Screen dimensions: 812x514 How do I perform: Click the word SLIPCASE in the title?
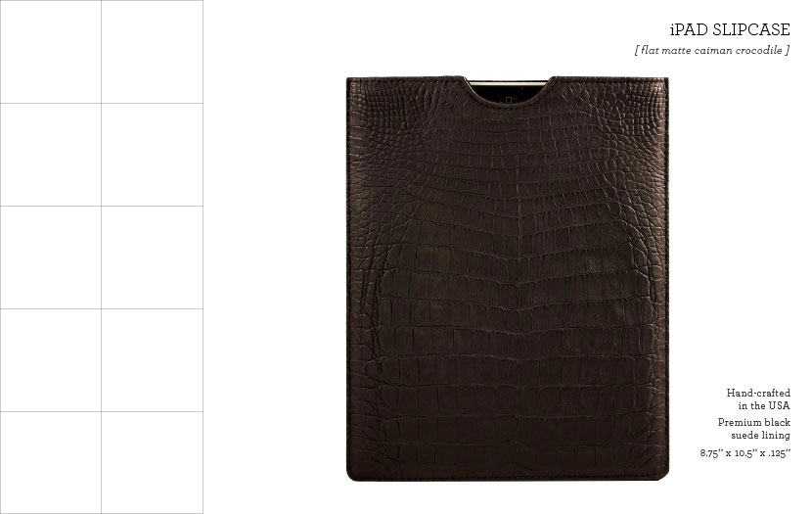click(751, 29)
